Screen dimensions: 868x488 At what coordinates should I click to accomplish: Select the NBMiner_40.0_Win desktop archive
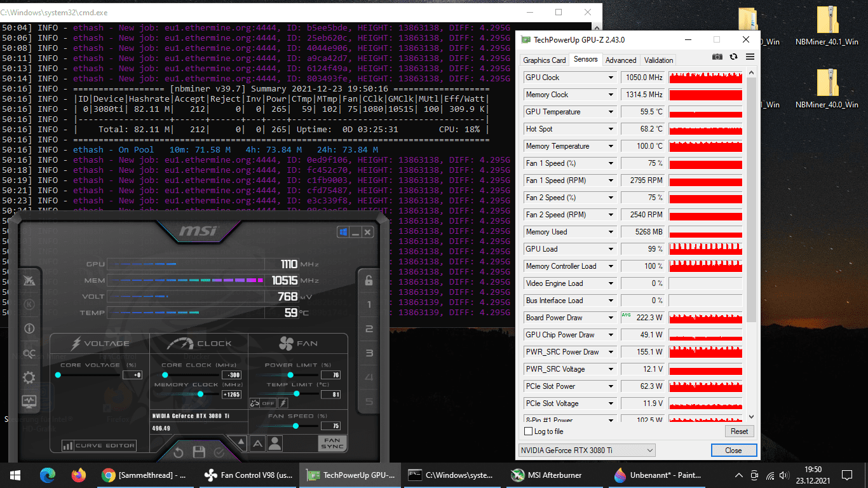click(827, 88)
